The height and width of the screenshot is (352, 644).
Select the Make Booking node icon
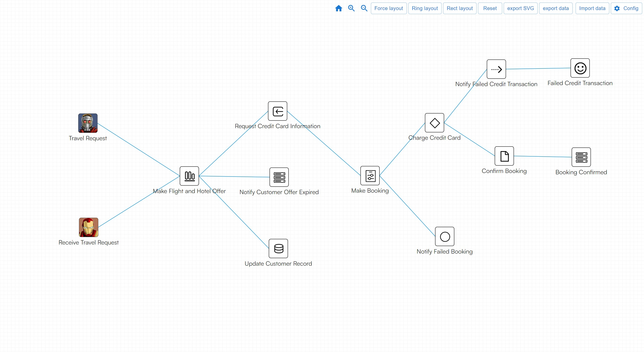pos(370,175)
